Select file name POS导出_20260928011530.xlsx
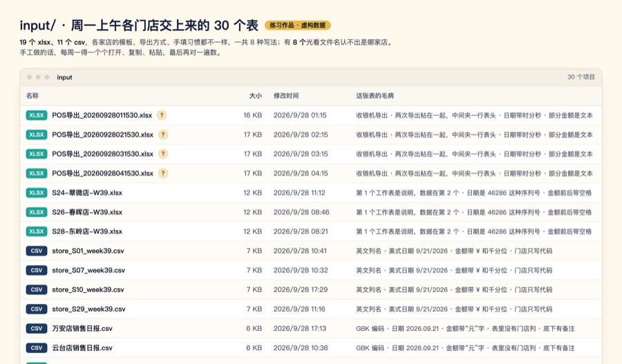The image size is (622, 364). pyautogui.click(x=102, y=115)
